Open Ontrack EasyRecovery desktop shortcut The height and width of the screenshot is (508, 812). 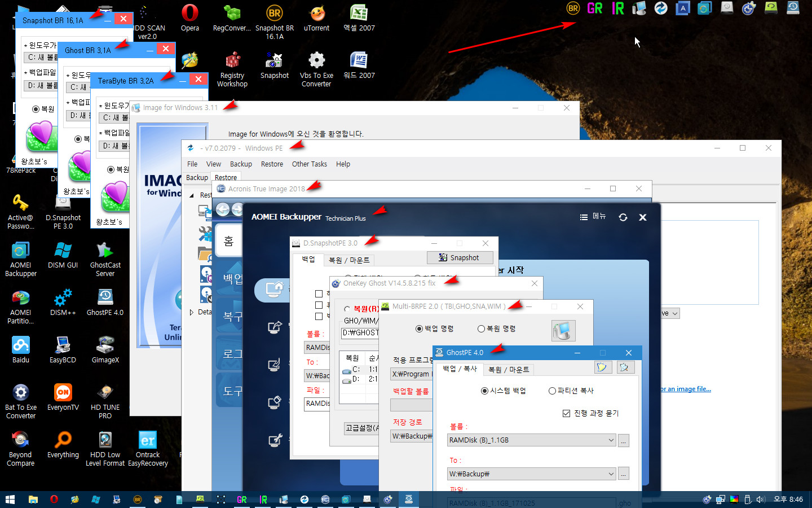point(148,449)
